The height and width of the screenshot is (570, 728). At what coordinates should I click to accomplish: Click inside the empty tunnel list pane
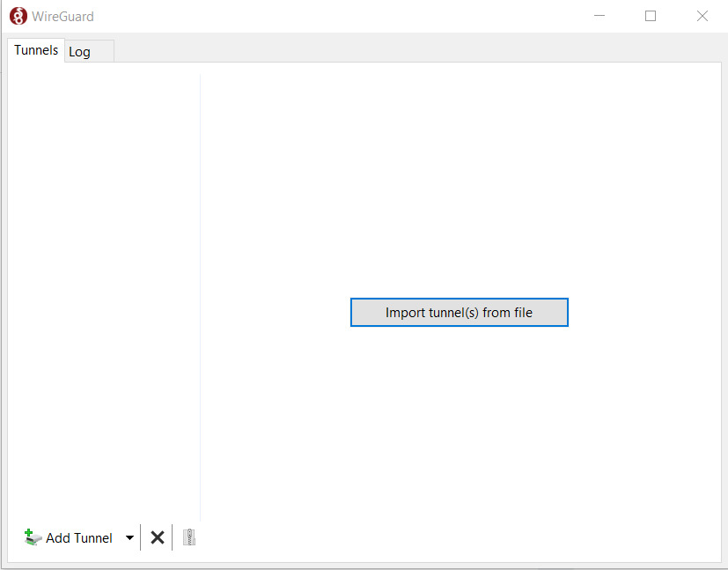(x=104, y=291)
